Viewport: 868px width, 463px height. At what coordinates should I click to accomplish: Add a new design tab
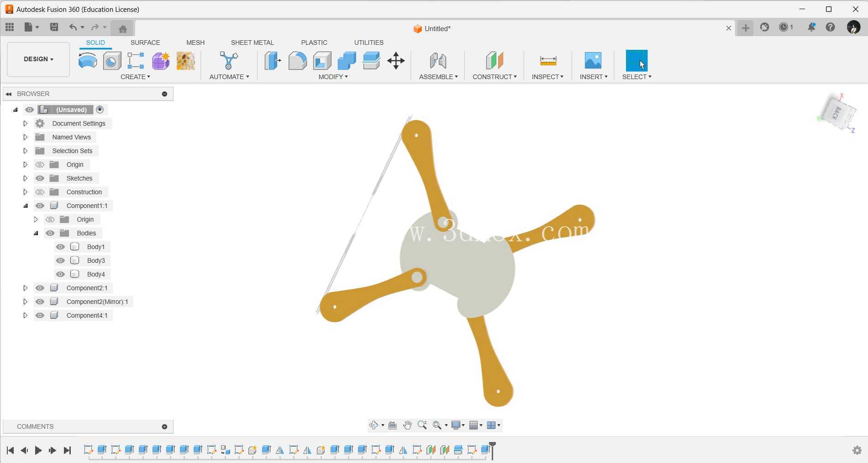click(745, 28)
